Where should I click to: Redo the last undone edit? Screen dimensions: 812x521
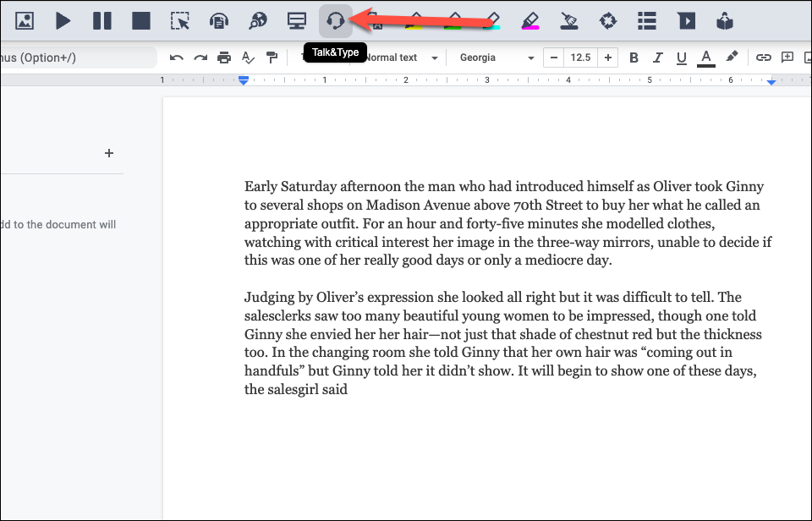(x=200, y=58)
